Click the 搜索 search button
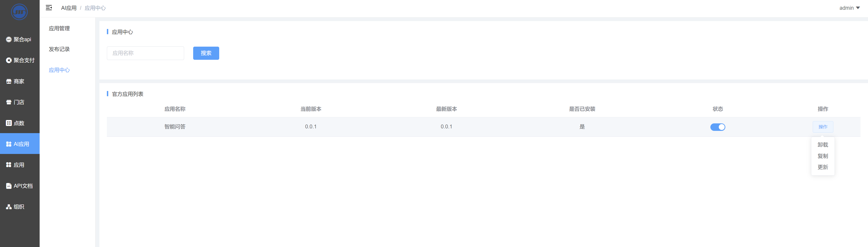The width and height of the screenshot is (868, 247). tap(206, 53)
